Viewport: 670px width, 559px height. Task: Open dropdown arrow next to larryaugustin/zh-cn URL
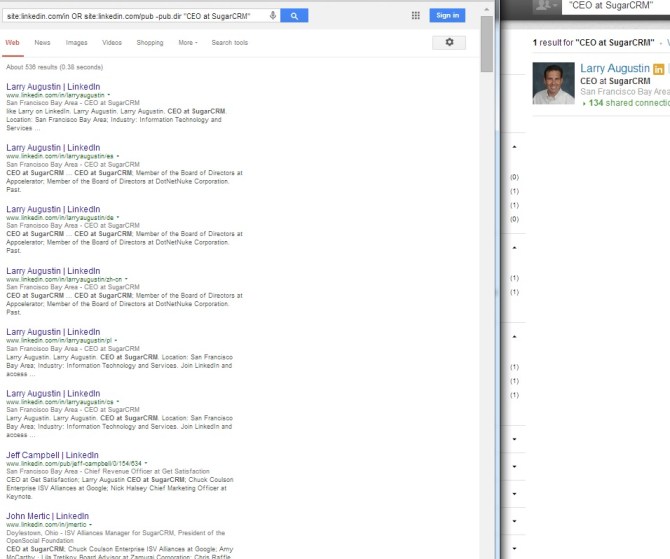[x=126, y=279]
